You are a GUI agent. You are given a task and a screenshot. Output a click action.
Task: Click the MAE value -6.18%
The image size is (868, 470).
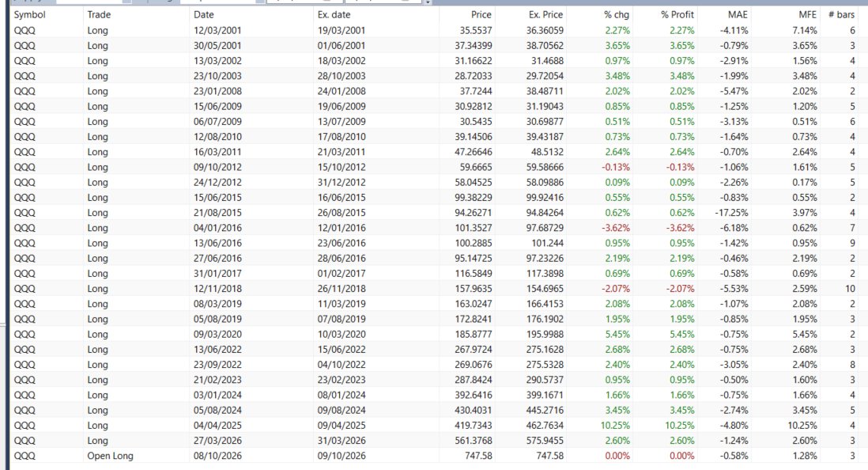734,228
